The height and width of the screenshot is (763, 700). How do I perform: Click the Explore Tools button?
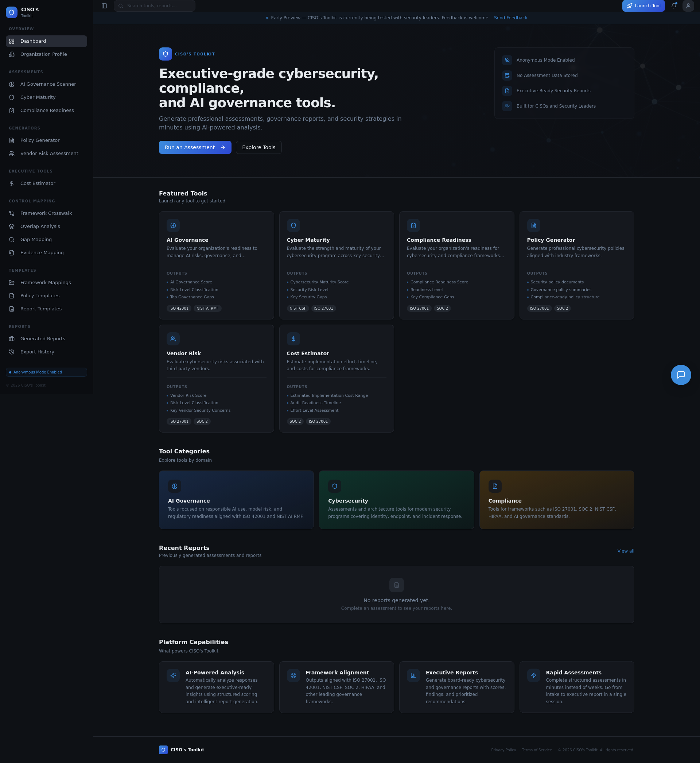pos(259,147)
